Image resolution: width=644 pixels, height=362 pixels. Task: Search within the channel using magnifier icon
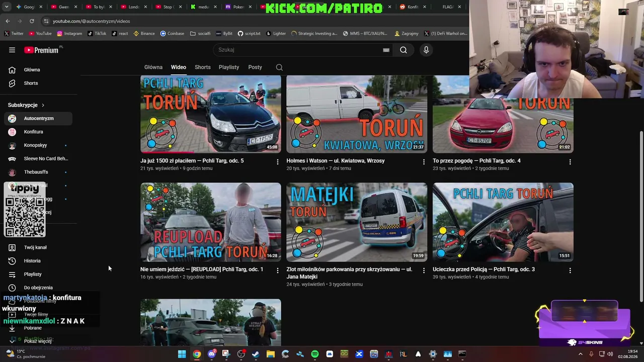[x=279, y=67]
